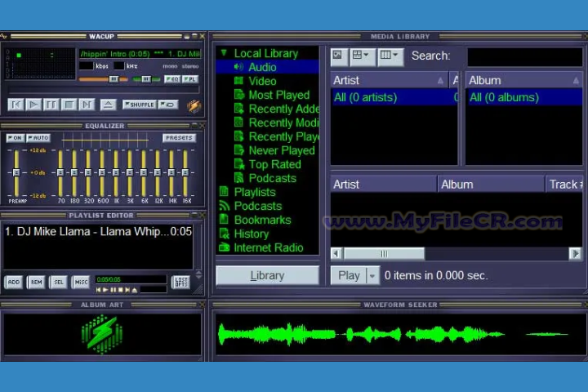Click the mini eject button in playlist editor
The height and width of the screenshot is (392, 588).
pyautogui.click(x=134, y=290)
